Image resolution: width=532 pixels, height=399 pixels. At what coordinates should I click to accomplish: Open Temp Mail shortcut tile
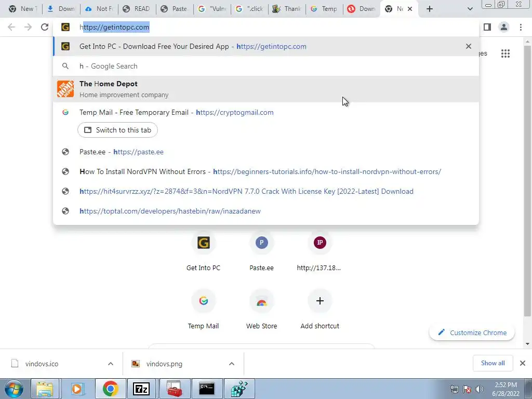tap(203, 310)
